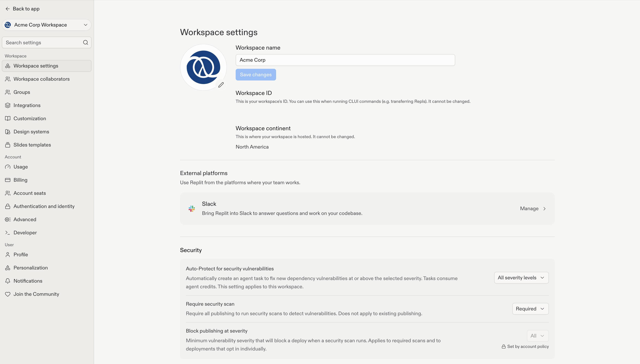The width and height of the screenshot is (640, 364).
Task: Click the Set by account policy label
Action: click(x=525, y=346)
